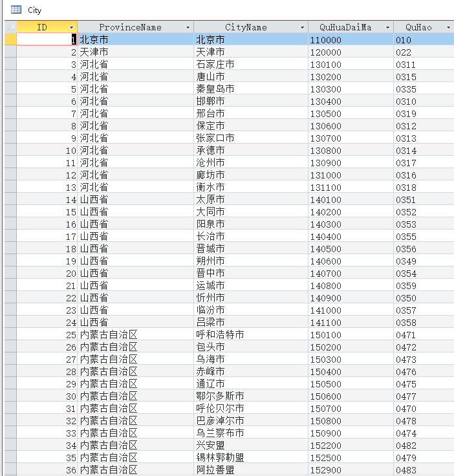Click the area code cell 0311
Image resolution: width=454 pixels, height=476 pixels.
point(424,64)
